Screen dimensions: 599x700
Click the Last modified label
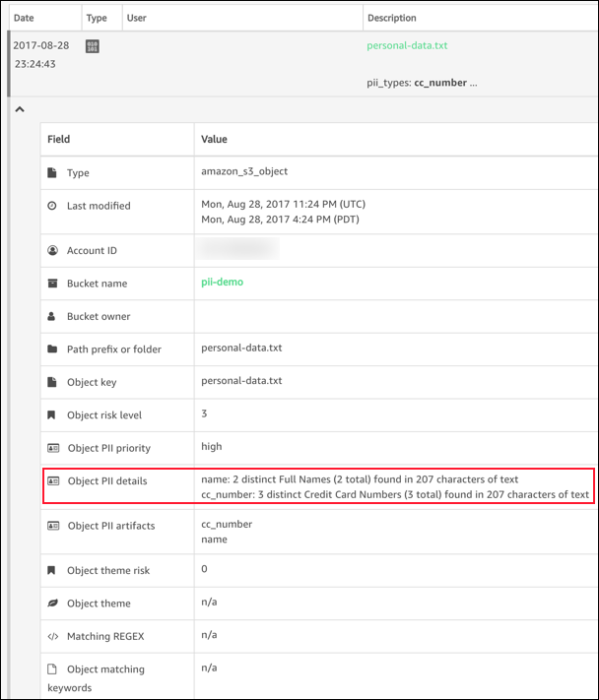(x=99, y=206)
